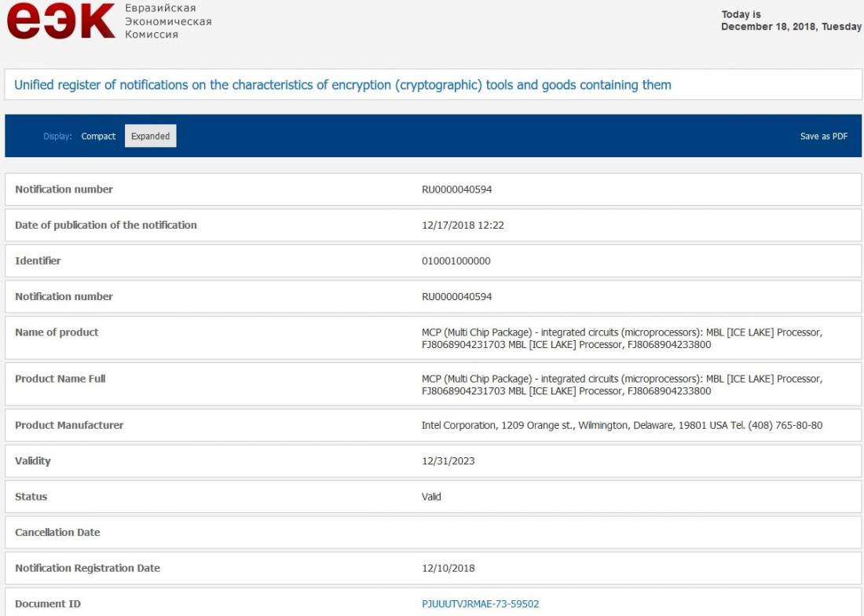Click the Product Manufacturer label
This screenshot has width=864, height=616.
pos(69,425)
